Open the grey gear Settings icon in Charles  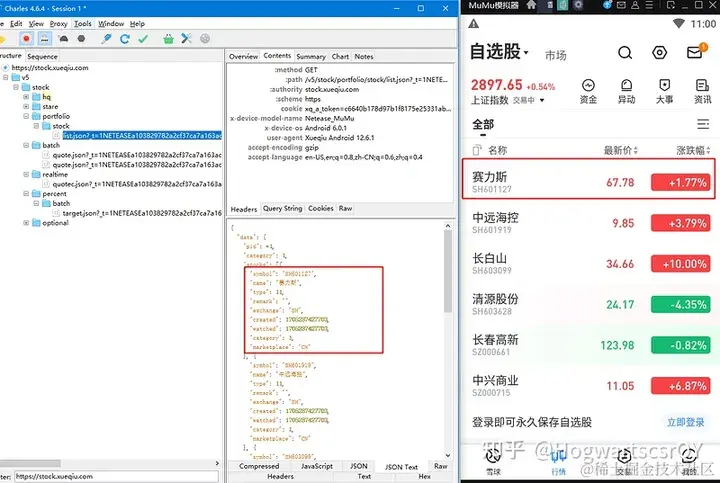tap(205, 39)
